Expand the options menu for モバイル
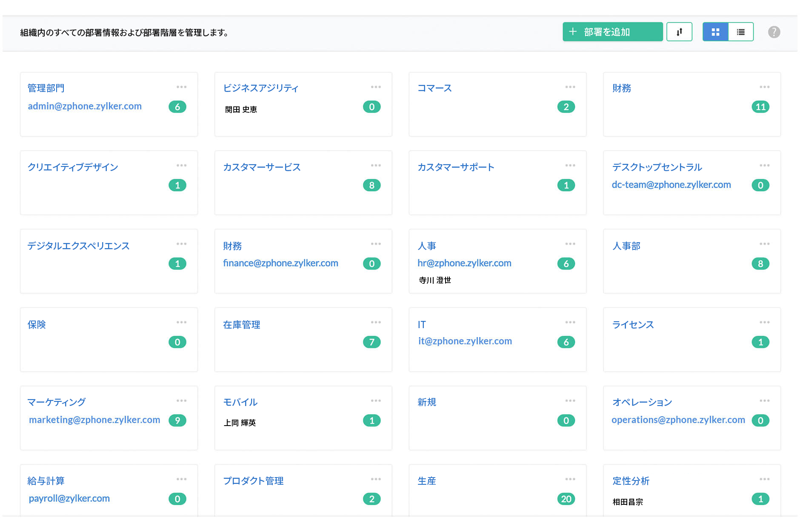800x532 pixels. (376, 400)
